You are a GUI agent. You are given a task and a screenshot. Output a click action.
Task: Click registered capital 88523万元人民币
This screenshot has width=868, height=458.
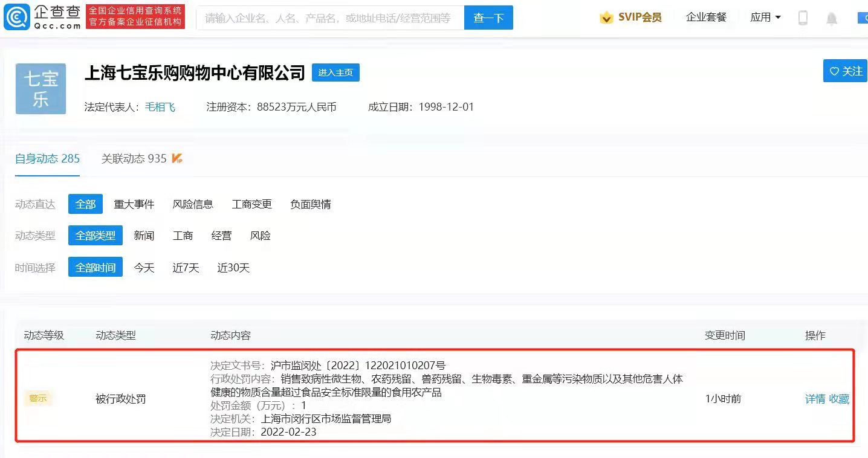pos(296,107)
